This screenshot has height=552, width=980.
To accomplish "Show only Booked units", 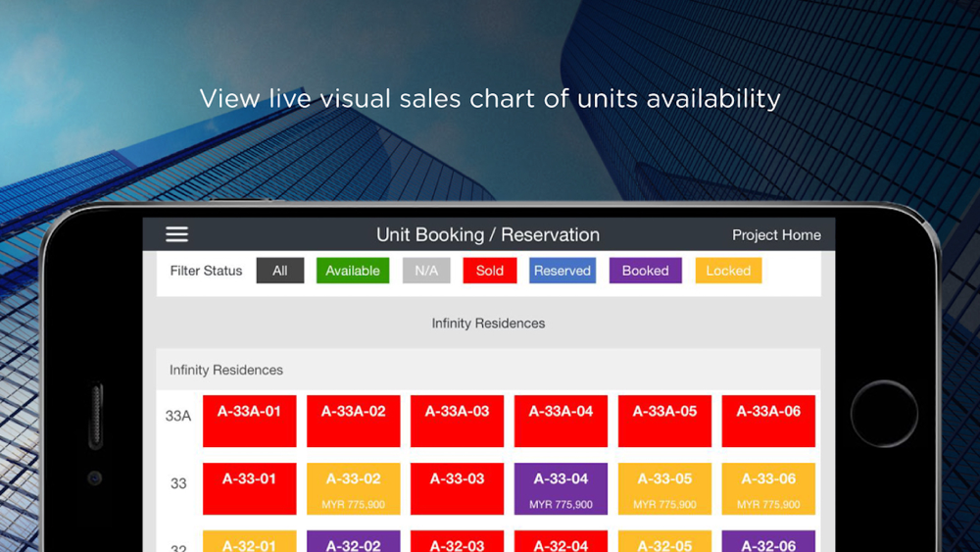I will click(645, 271).
